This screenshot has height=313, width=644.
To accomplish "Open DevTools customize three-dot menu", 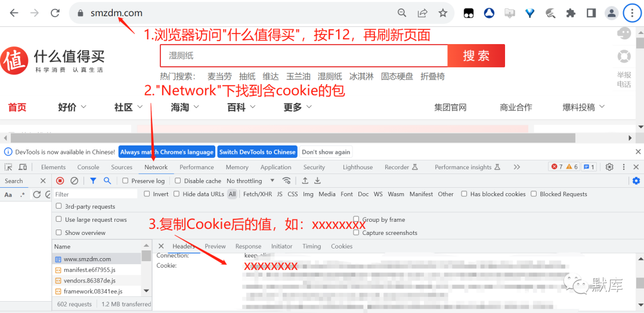I will point(624,167).
